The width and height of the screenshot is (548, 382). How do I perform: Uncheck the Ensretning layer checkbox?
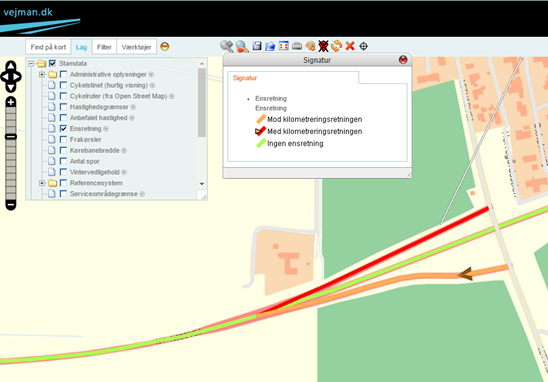point(63,129)
